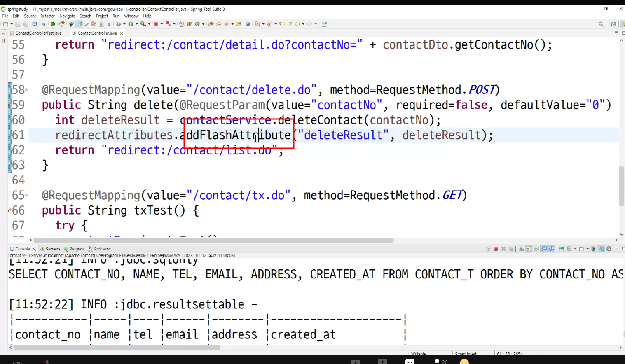Switch to the Problems view tab
The image size is (625, 364).
pyautogui.click(x=99, y=249)
